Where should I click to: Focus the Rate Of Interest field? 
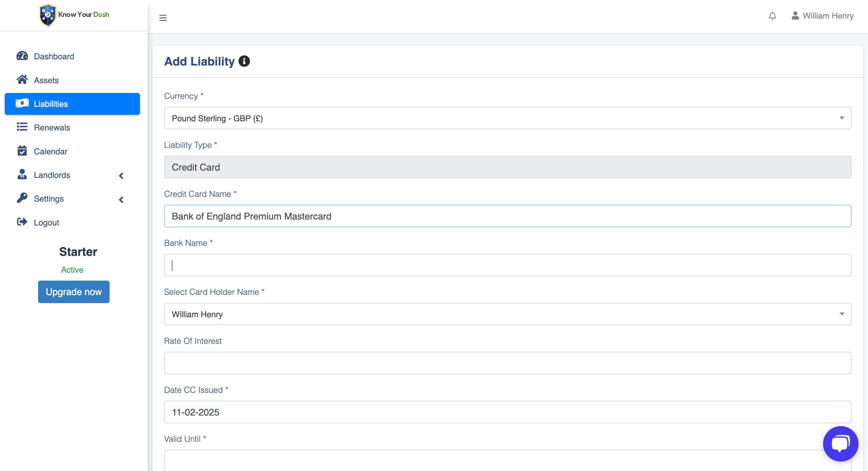coord(507,363)
